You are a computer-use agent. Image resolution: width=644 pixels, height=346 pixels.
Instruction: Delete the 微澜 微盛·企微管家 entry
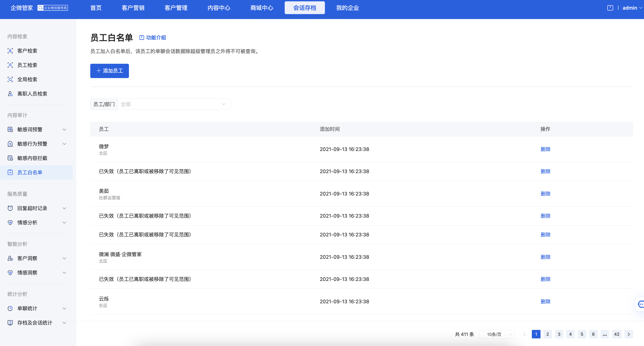coord(545,257)
